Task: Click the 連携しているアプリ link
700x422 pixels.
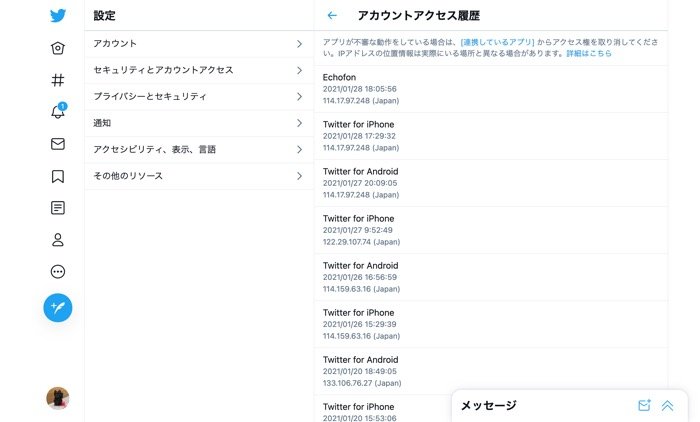Action: [497, 42]
